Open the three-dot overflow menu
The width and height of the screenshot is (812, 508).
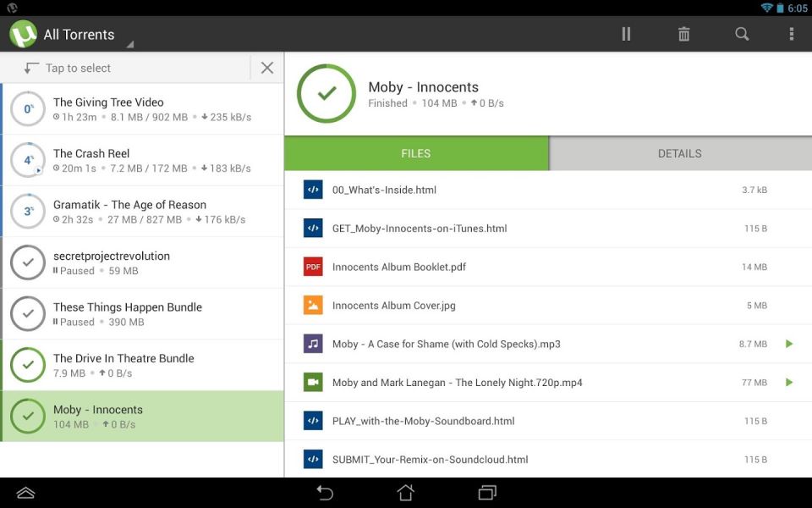[x=791, y=34]
